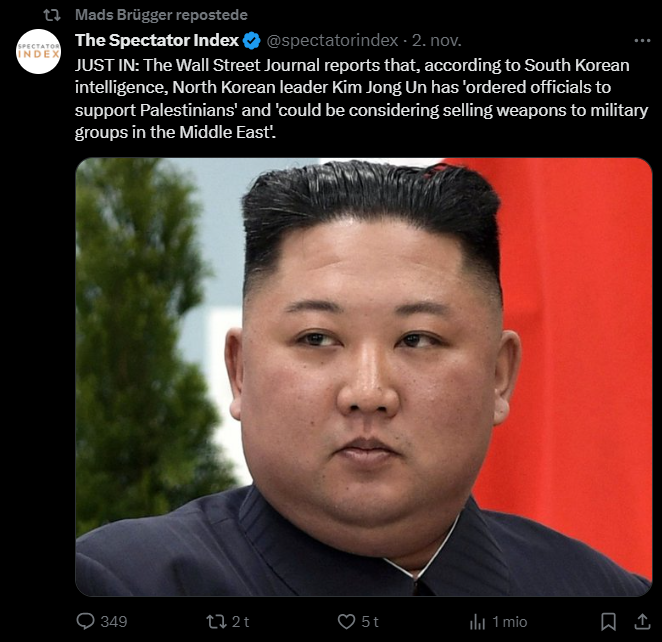Open the Kim Jong Un photo attachment
662x642 pixels.
tap(364, 377)
